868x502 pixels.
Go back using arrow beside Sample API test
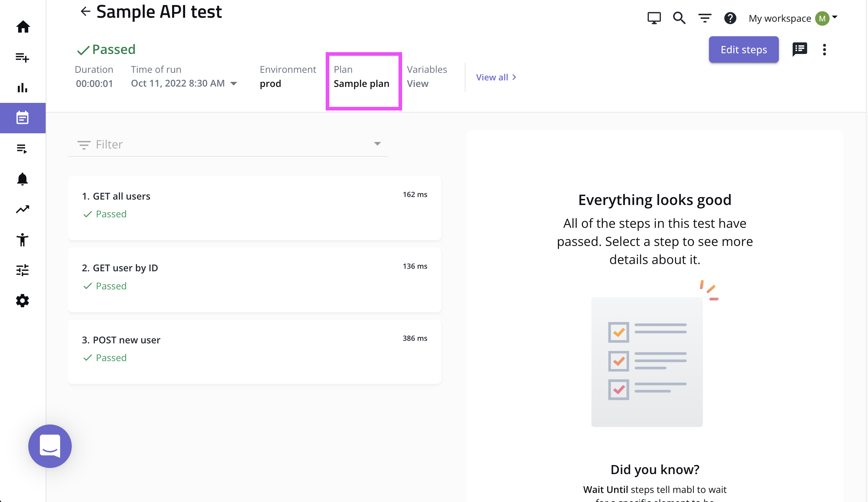(x=85, y=12)
